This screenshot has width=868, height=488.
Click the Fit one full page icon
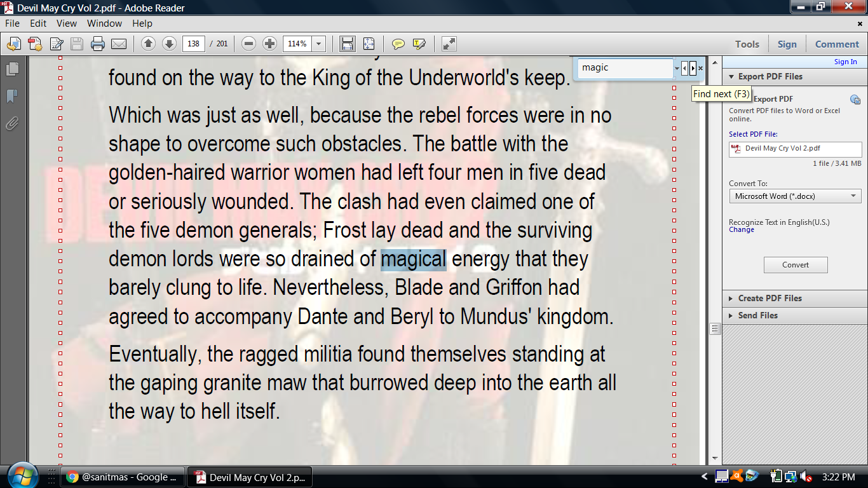(369, 44)
